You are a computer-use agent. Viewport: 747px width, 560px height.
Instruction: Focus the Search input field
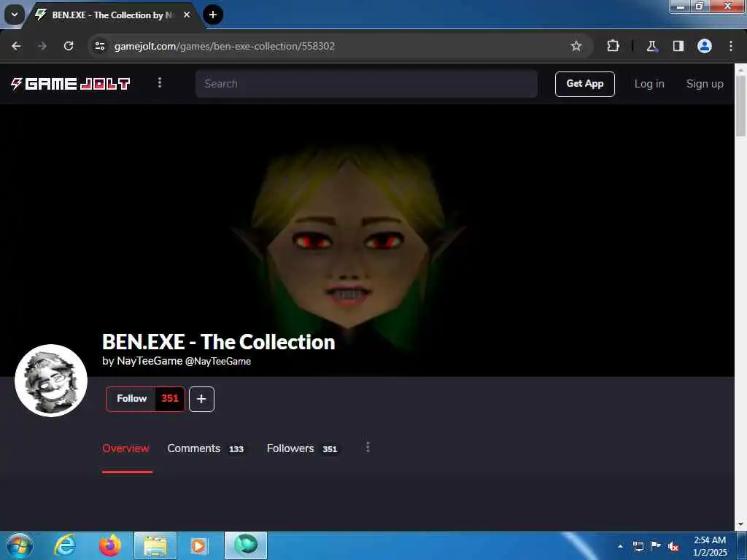[366, 84]
